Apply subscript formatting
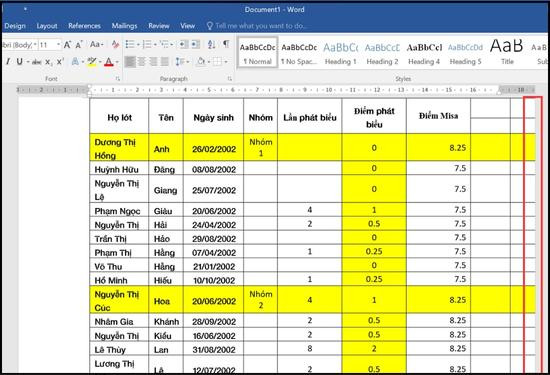 coord(48,62)
